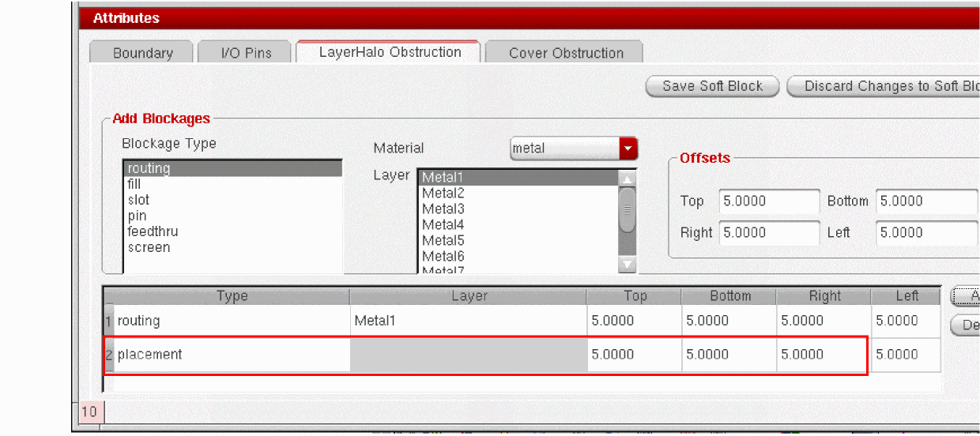Select feedthru blockage type

[x=153, y=231]
